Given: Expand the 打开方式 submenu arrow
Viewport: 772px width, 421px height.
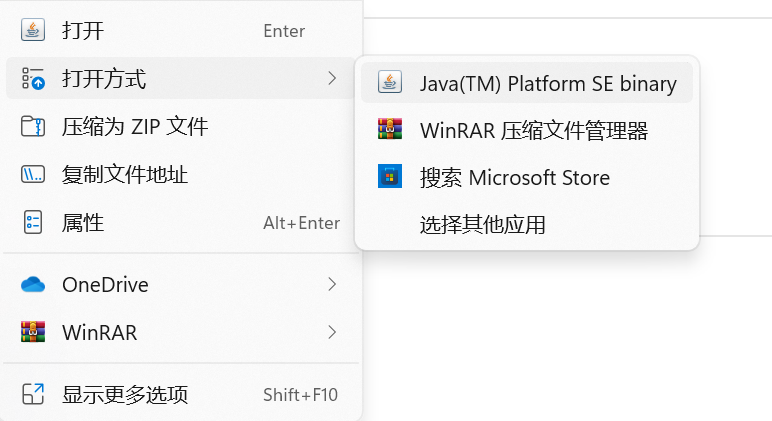Looking at the screenshot, I should (332, 78).
